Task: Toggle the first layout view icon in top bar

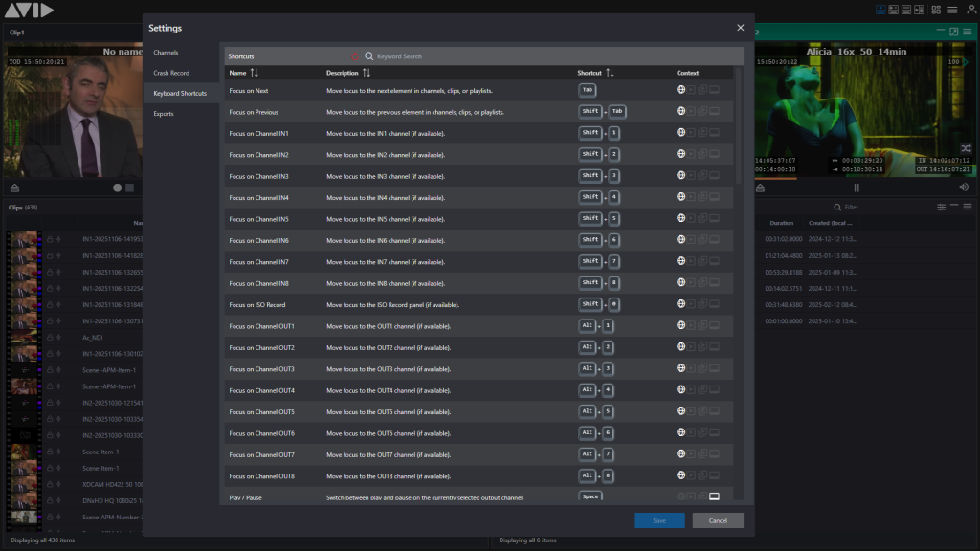Action: pyautogui.click(x=880, y=10)
